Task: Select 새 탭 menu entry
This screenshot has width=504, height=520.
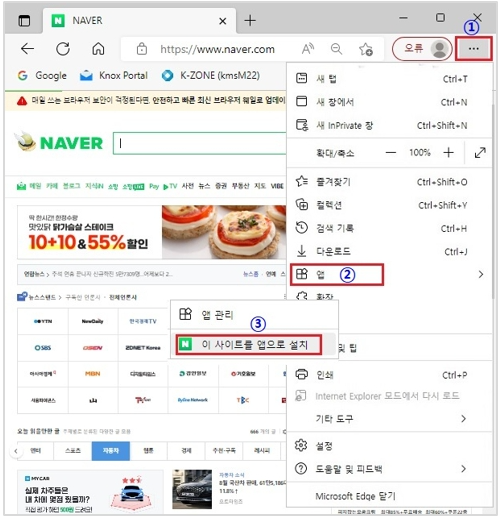Action: [x=389, y=79]
